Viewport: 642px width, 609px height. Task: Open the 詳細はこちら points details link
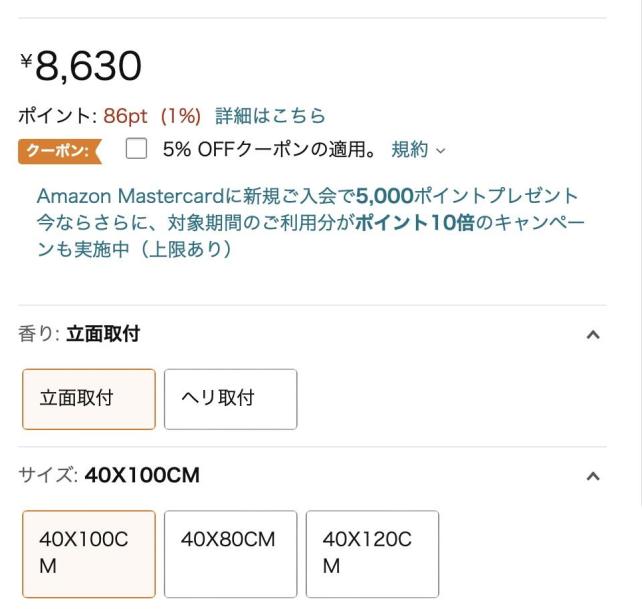pyautogui.click(x=270, y=116)
